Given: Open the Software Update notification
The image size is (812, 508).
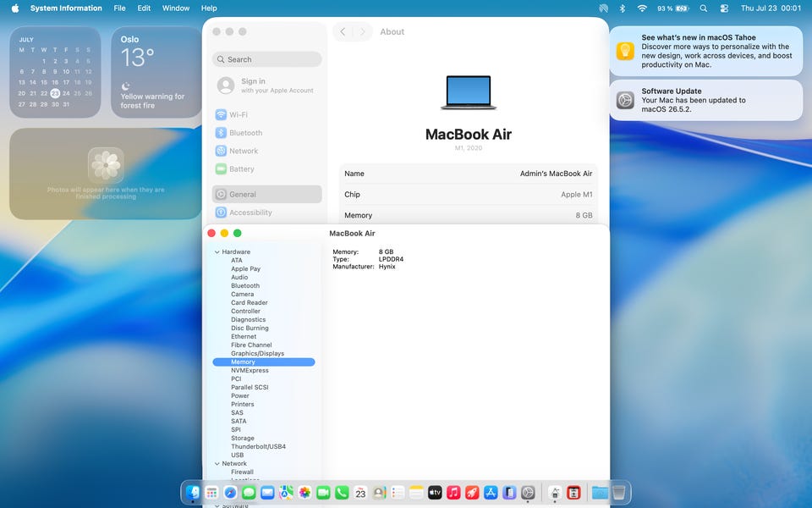Looking at the screenshot, I should pyautogui.click(x=706, y=100).
